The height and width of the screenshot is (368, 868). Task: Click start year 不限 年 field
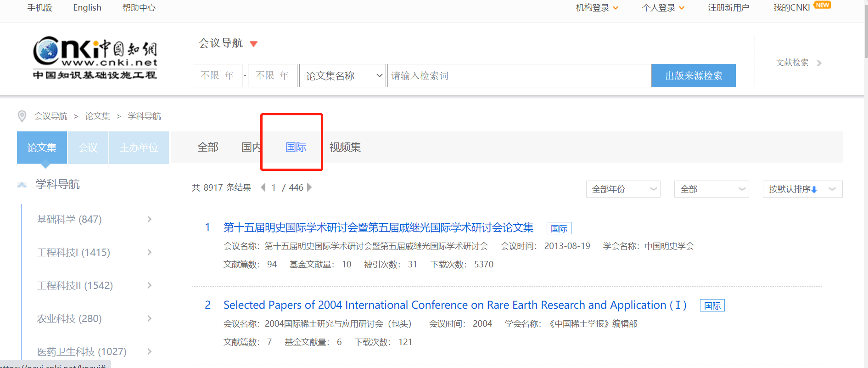(x=217, y=76)
